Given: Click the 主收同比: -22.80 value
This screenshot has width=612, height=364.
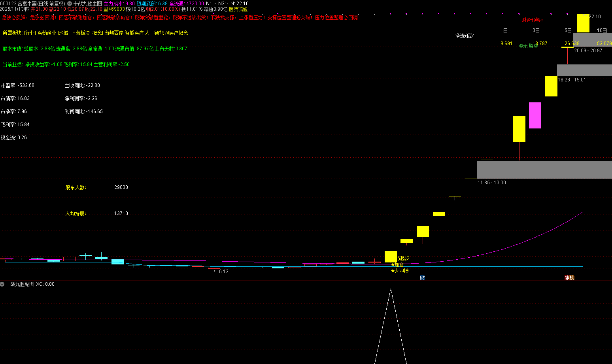Looking at the screenshot, I should (x=82, y=85).
